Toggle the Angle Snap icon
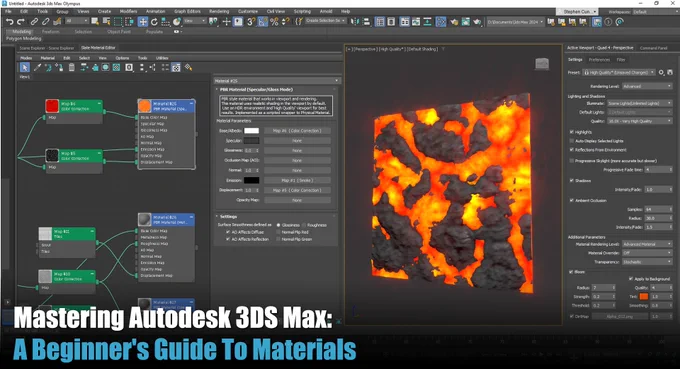The width and height of the screenshot is (680, 369). pyautogui.click(x=263, y=21)
